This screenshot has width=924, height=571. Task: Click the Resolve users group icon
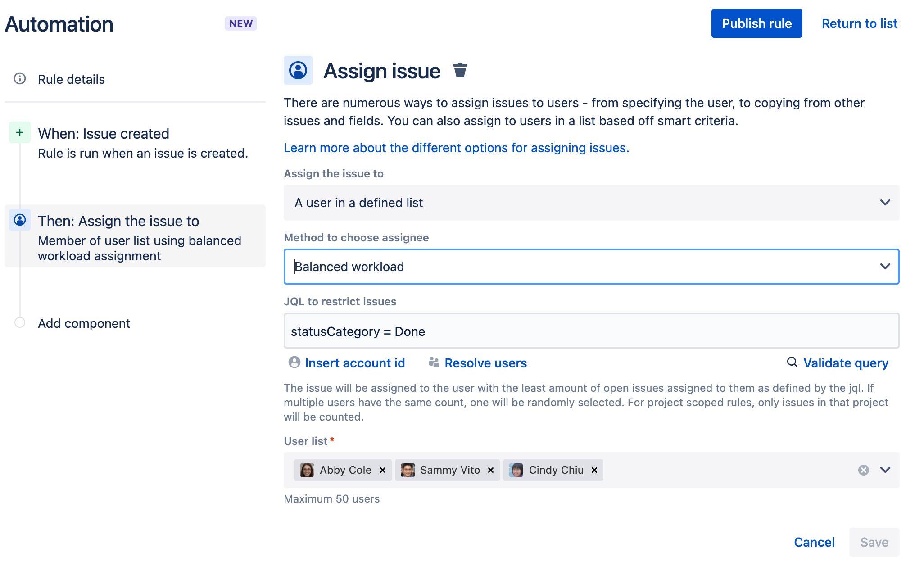pos(433,363)
